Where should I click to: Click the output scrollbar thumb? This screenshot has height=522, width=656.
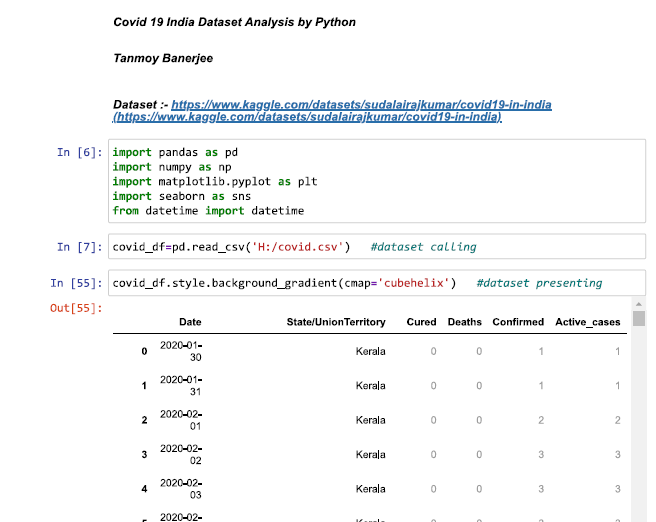click(x=638, y=318)
